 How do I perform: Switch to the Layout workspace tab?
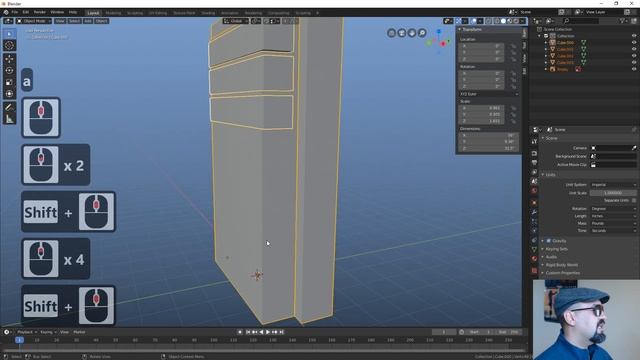pyautogui.click(x=93, y=13)
